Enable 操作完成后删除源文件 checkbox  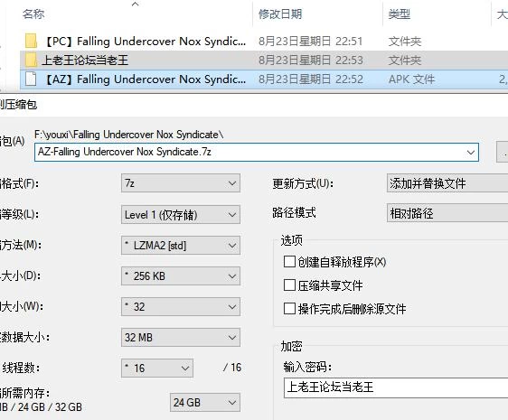pos(289,309)
